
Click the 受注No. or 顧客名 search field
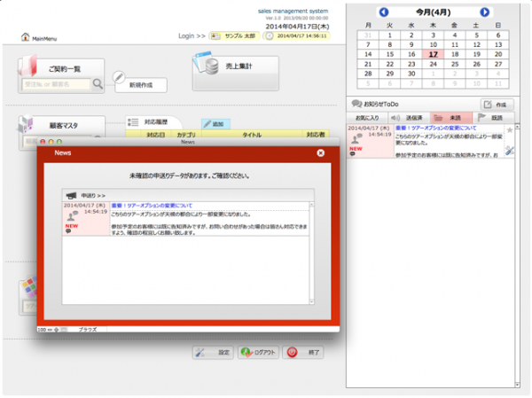click(57, 84)
